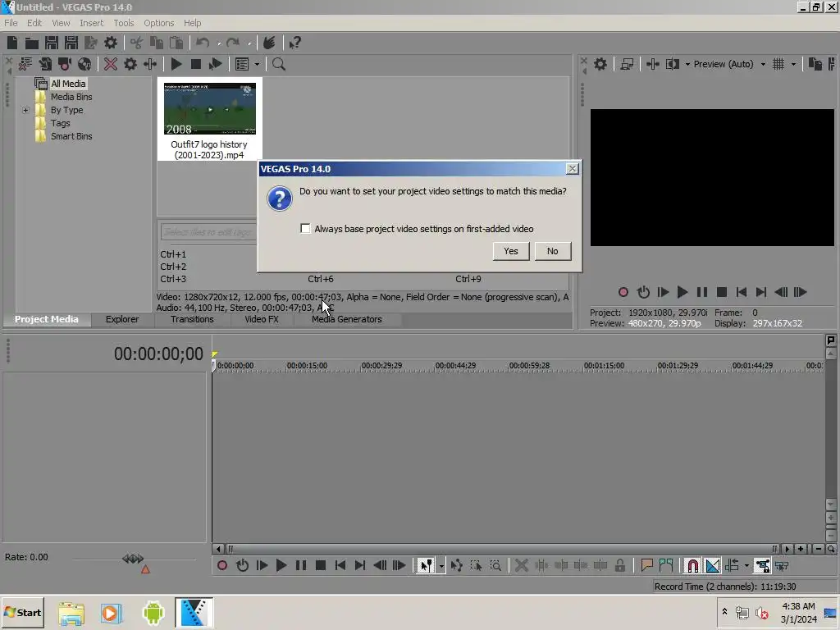Select the Outfit7 logo history thumbnail

[x=210, y=109]
